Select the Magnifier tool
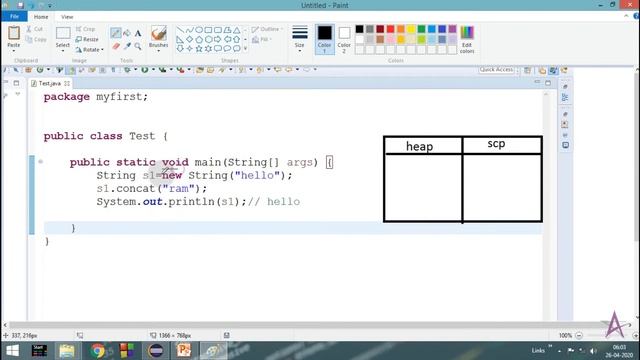Image resolution: width=640 pixels, height=360 pixels. pyautogui.click(x=138, y=46)
